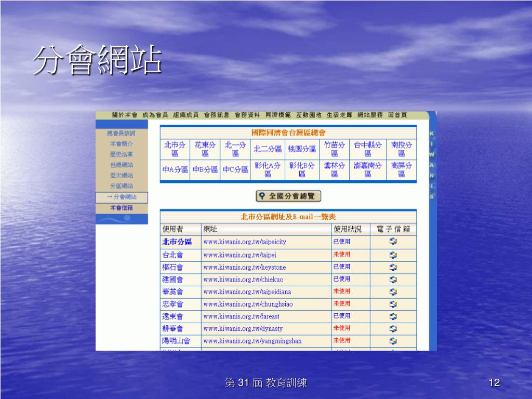The width and height of the screenshot is (532, 399).
Task: Visit www.kiwanis.org.tw/taipeidiana link
Action: pyautogui.click(x=247, y=292)
